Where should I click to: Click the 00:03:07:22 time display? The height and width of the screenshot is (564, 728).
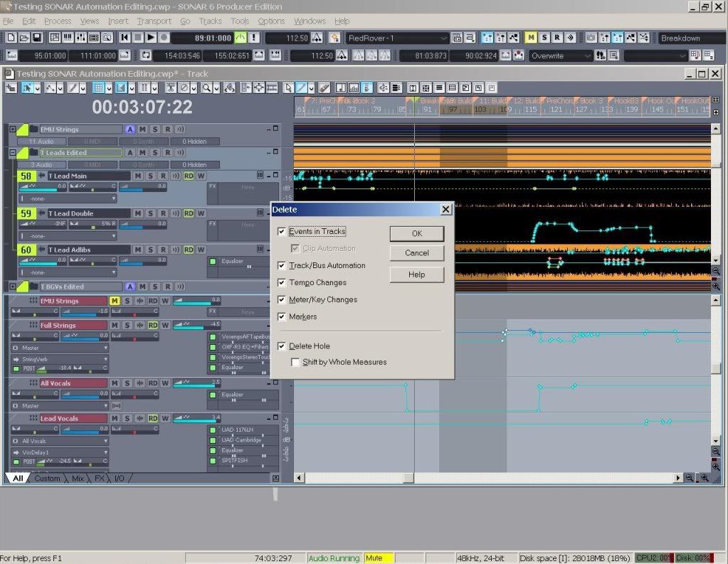click(142, 107)
